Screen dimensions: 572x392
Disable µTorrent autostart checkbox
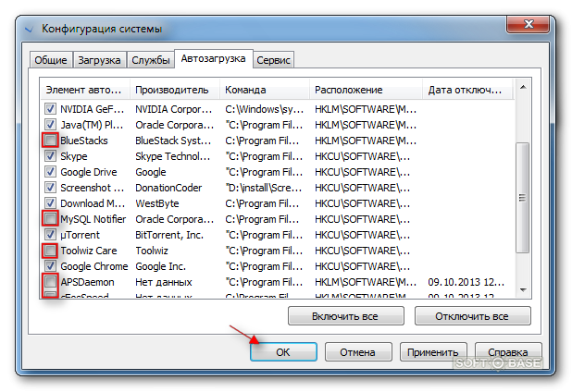click(x=50, y=234)
